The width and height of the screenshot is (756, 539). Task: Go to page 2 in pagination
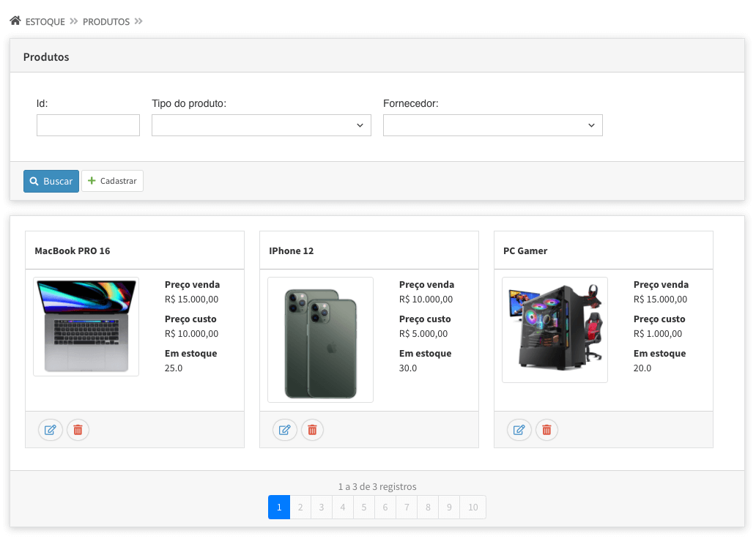(x=300, y=507)
